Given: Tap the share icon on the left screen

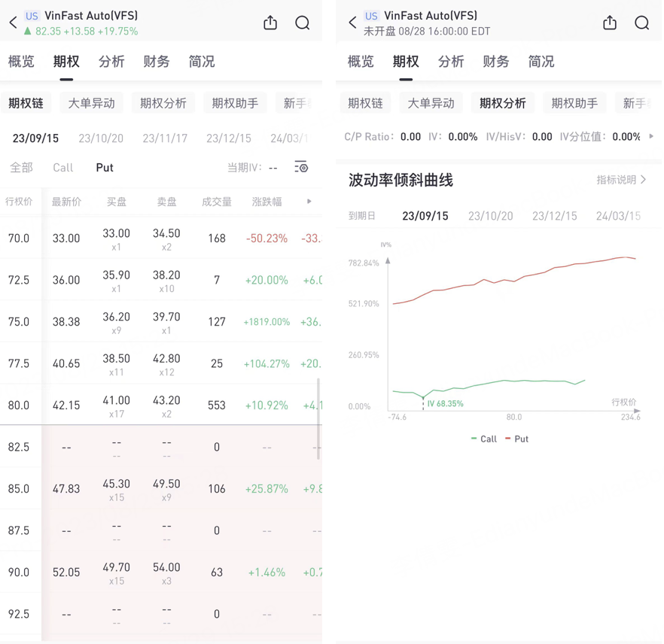Looking at the screenshot, I should click(x=270, y=23).
